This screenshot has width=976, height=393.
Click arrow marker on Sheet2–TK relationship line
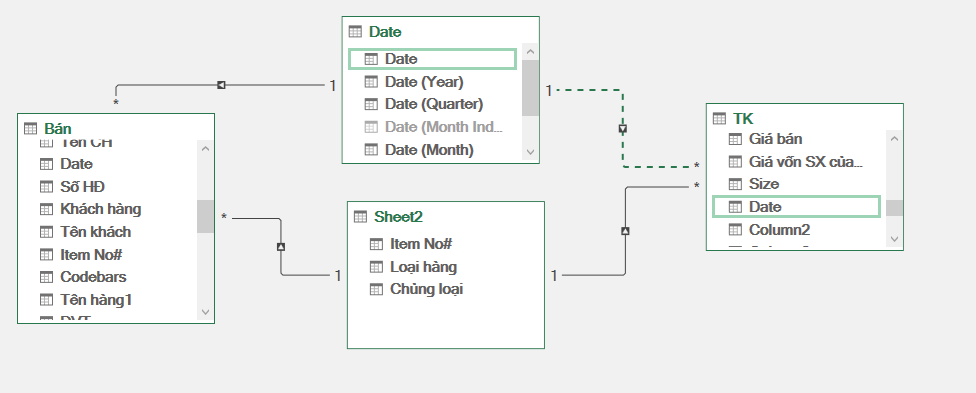[x=625, y=231]
